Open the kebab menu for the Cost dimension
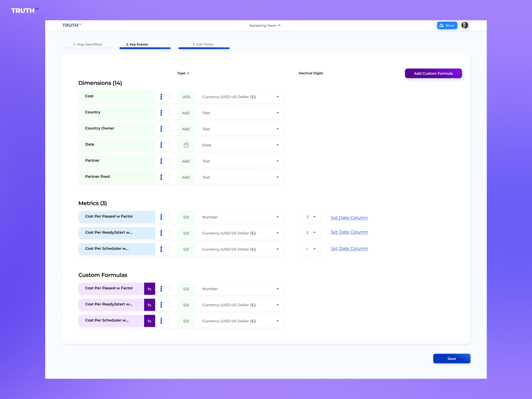This screenshot has height=399, width=532. click(x=161, y=97)
